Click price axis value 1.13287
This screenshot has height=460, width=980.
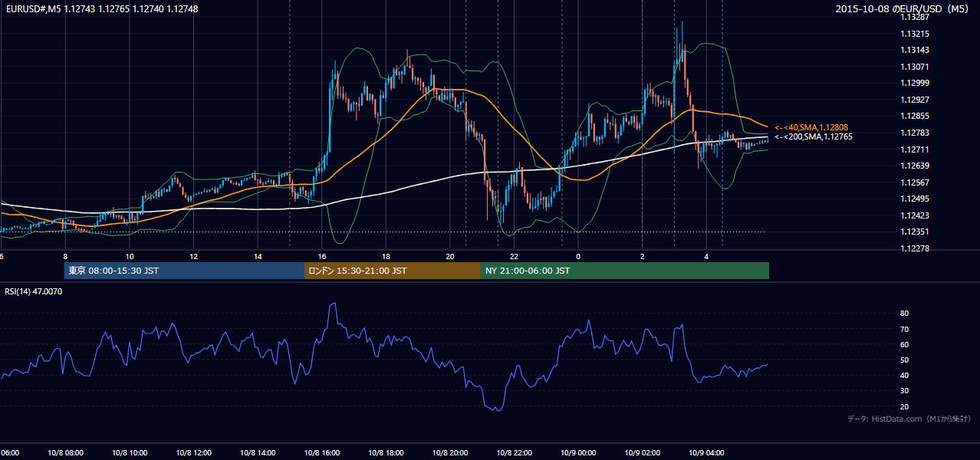click(915, 16)
